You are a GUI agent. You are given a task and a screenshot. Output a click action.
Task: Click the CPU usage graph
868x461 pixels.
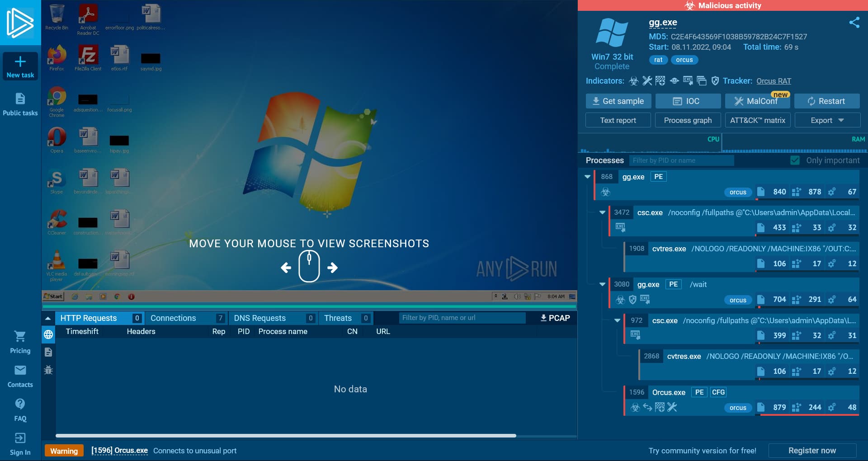click(x=650, y=143)
